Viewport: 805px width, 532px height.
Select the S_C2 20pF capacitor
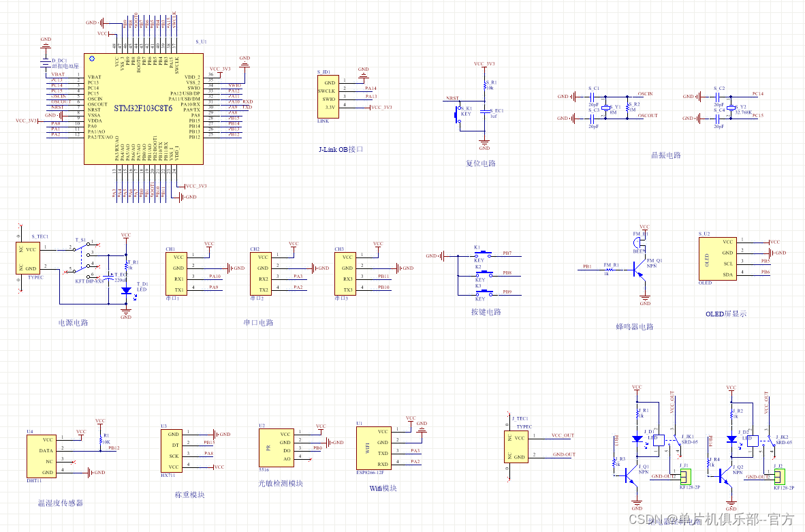pos(717,96)
